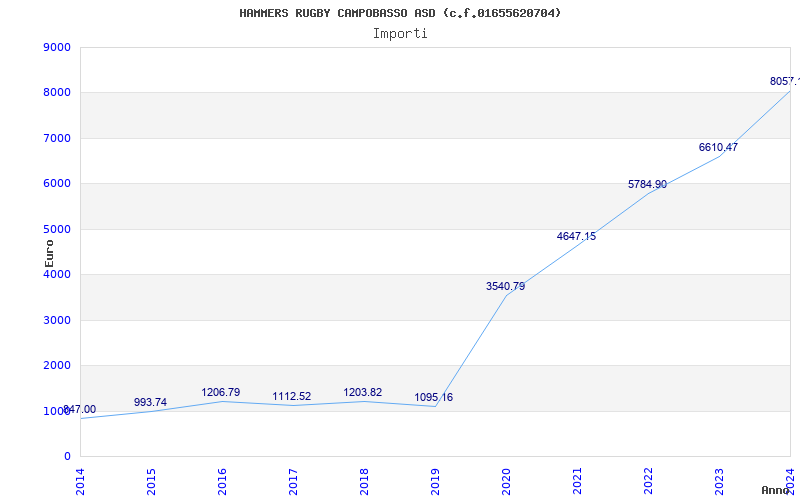This screenshot has width=800, height=500.
Task: Select the 5784.90 value label
Action: [647, 184]
